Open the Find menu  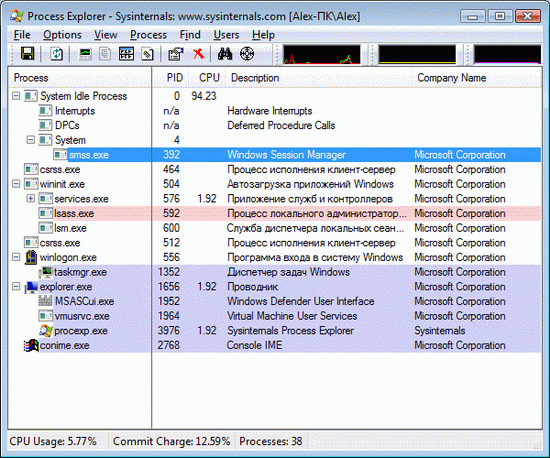click(x=190, y=35)
